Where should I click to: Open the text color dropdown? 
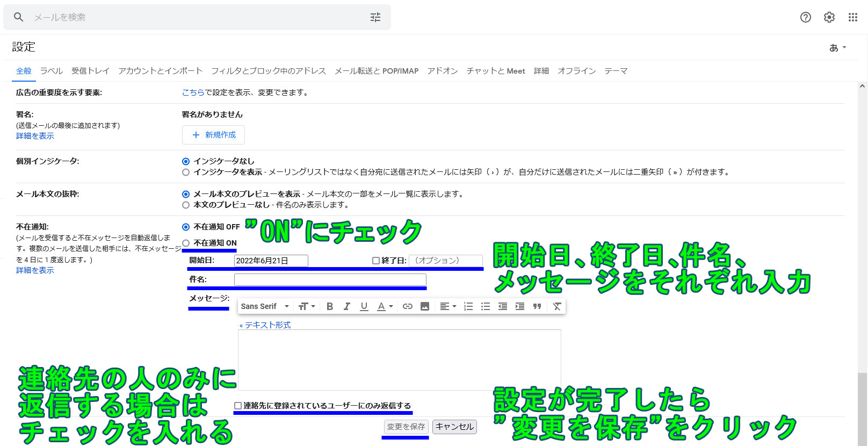[385, 306]
